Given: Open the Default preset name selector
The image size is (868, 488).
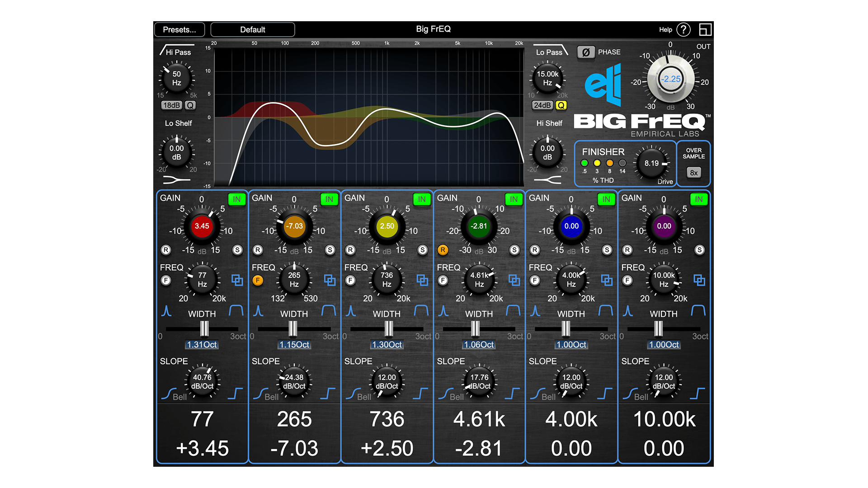Looking at the screenshot, I should pos(252,30).
